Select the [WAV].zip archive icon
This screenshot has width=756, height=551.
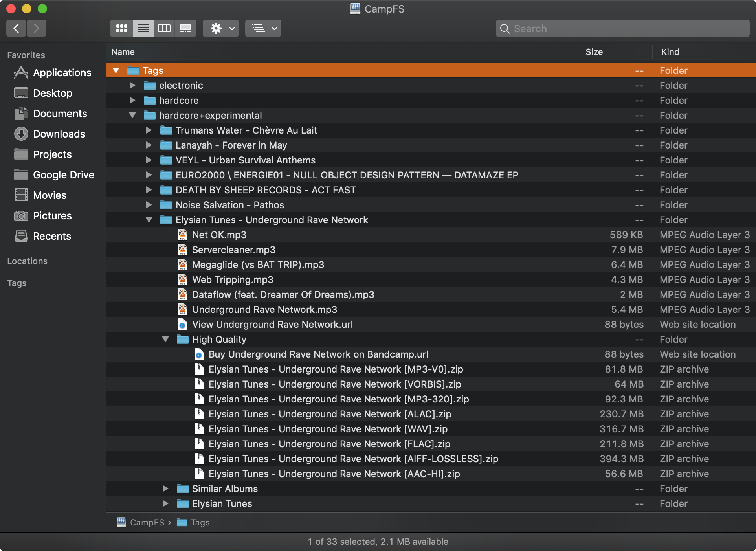199,429
